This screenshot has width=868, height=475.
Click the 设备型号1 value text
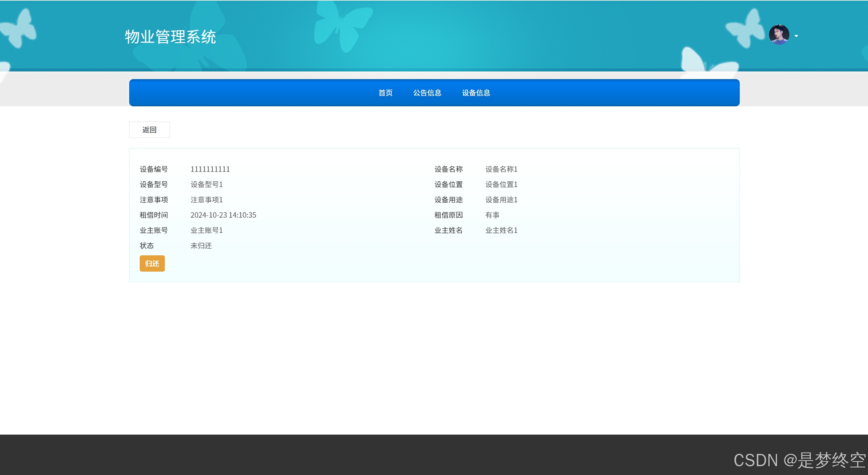click(206, 184)
